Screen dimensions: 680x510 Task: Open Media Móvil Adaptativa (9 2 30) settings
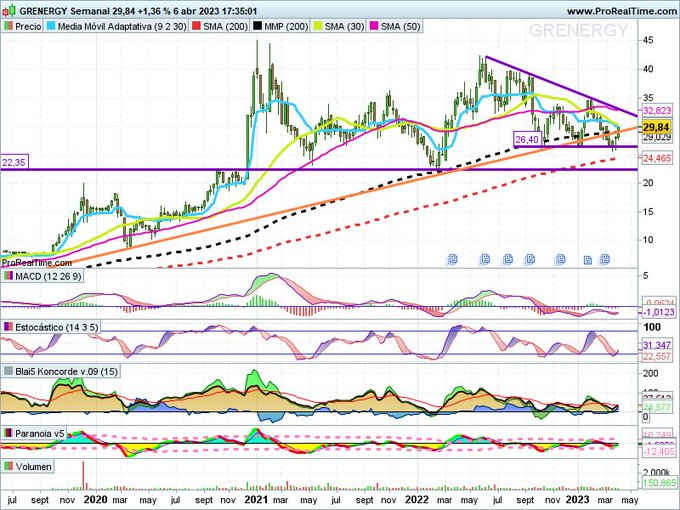122,26
